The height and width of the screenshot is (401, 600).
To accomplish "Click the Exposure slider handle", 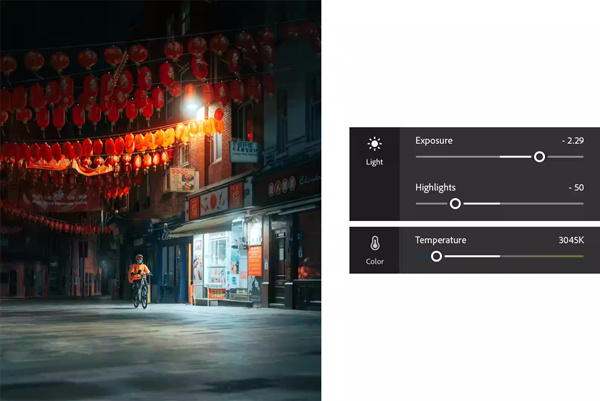I will tap(539, 157).
